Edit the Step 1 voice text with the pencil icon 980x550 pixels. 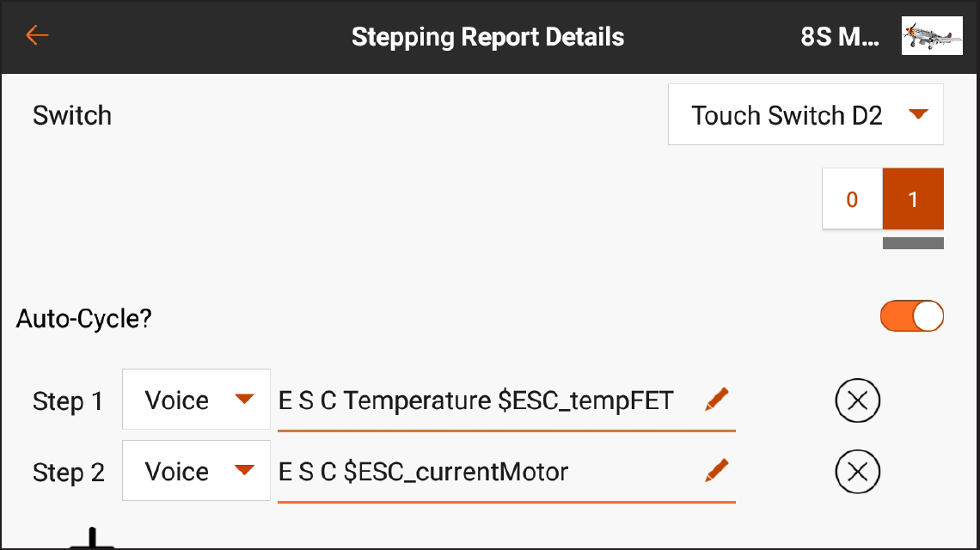(x=716, y=400)
